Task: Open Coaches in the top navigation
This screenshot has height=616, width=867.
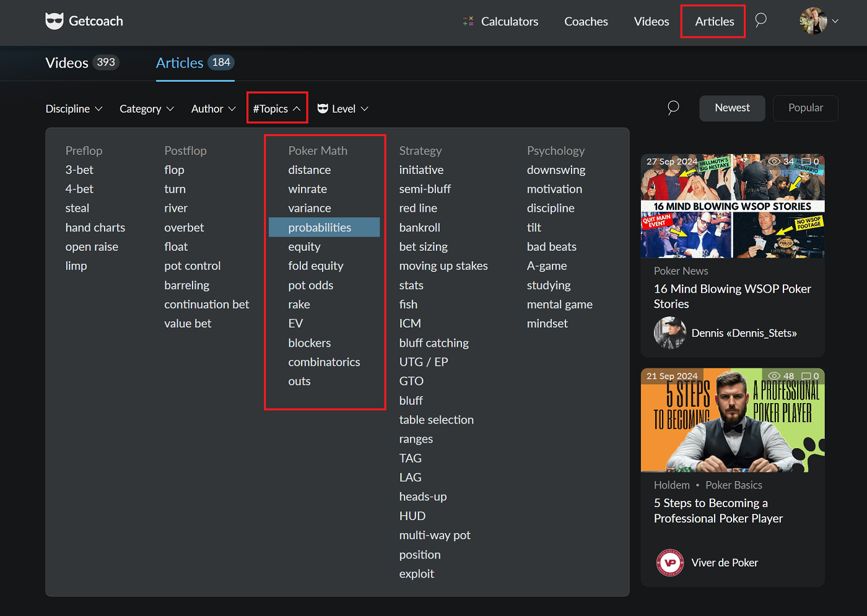Action: pos(586,22)
